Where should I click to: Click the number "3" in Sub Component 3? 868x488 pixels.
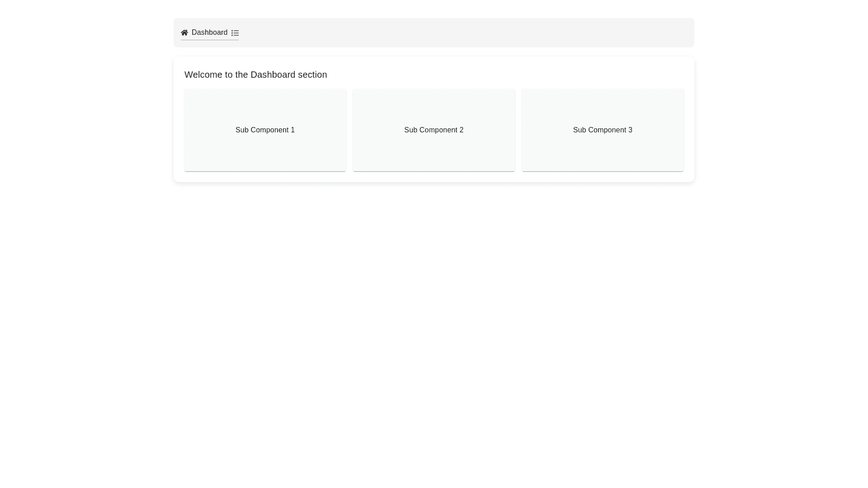pyautogui.click(x=630, y=130)
